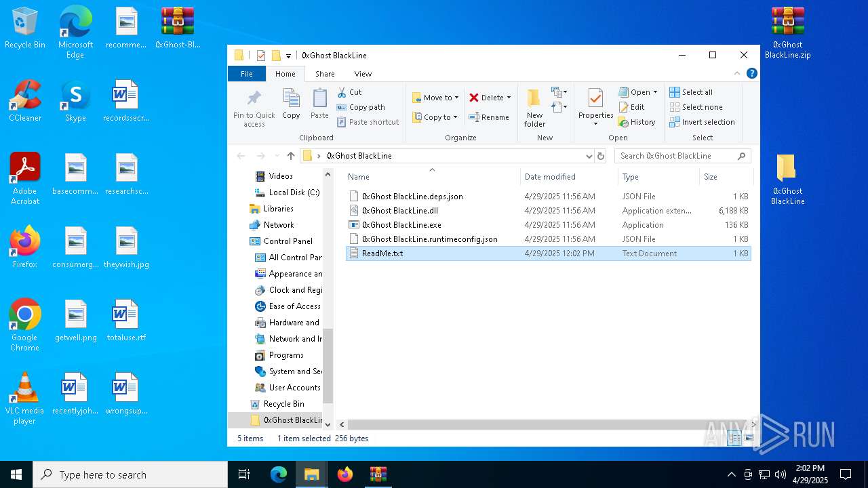
Task: Select VLC media player desktop icon
Action: (25, 399)
